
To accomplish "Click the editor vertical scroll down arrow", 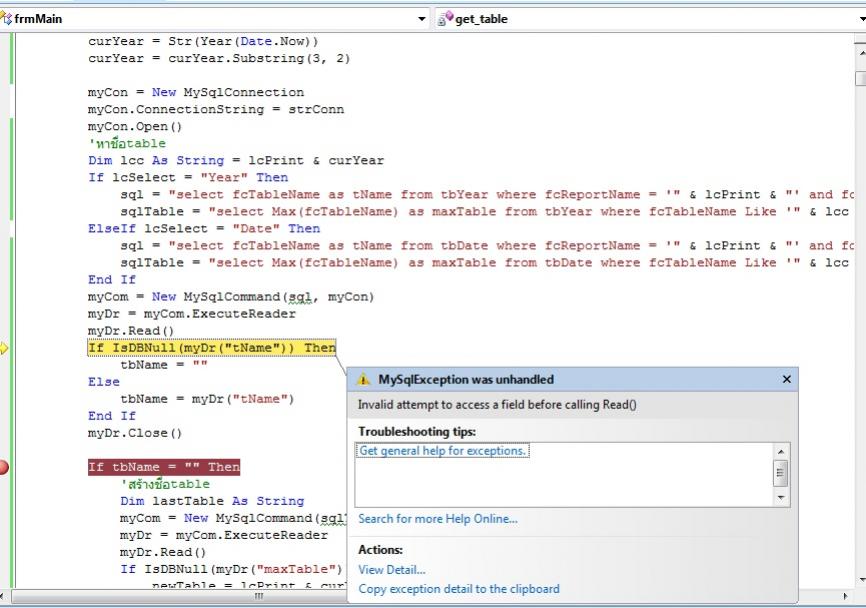I will (x=861, y=580).
